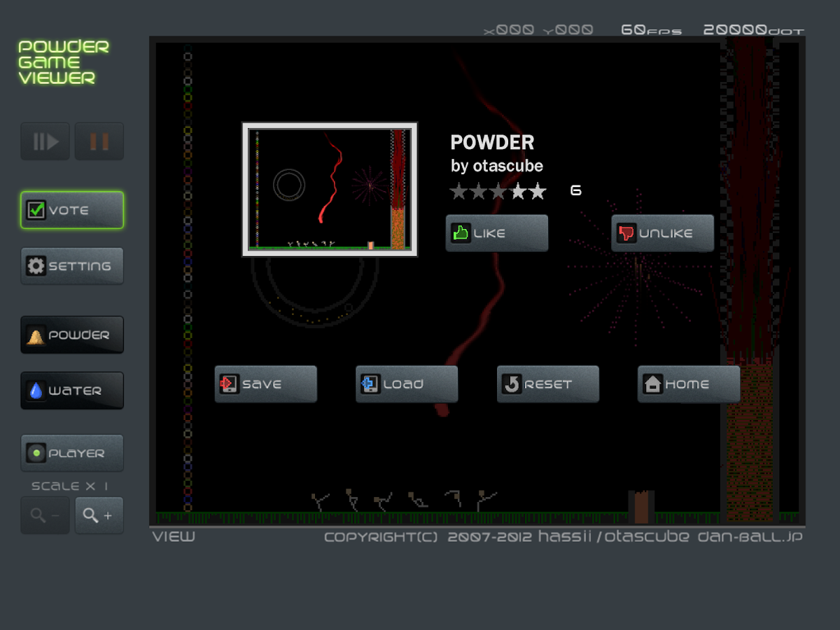
Task: Open the POWDER upload thumbnail preview
Action: coord(329,189)
